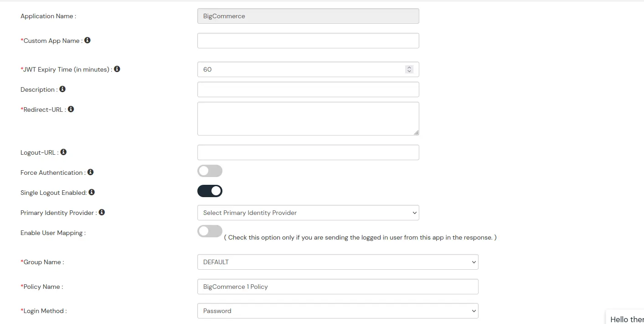Click the Primary Identity Provider info icon
The width and height of the screenshot is (644, 324).
[x=101, y=212]
